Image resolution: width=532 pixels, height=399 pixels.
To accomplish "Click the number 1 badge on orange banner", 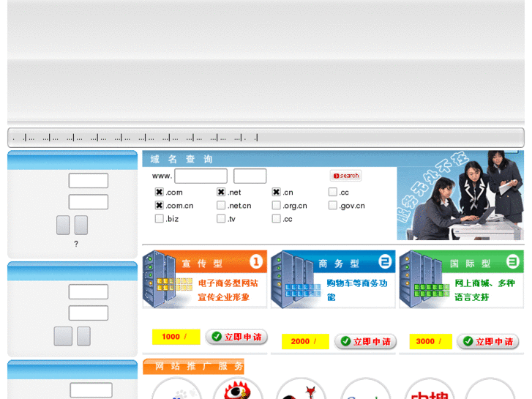I will coord(256,262).
